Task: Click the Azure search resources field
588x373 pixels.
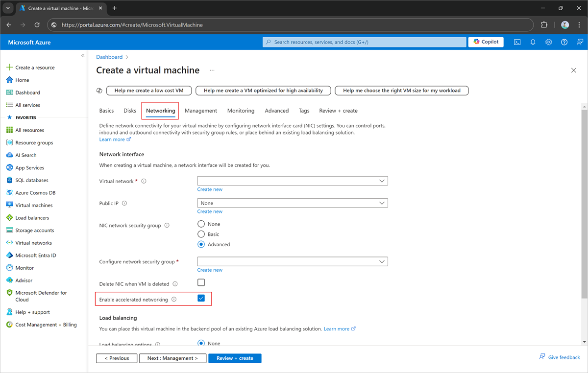Action: point(365,42)
